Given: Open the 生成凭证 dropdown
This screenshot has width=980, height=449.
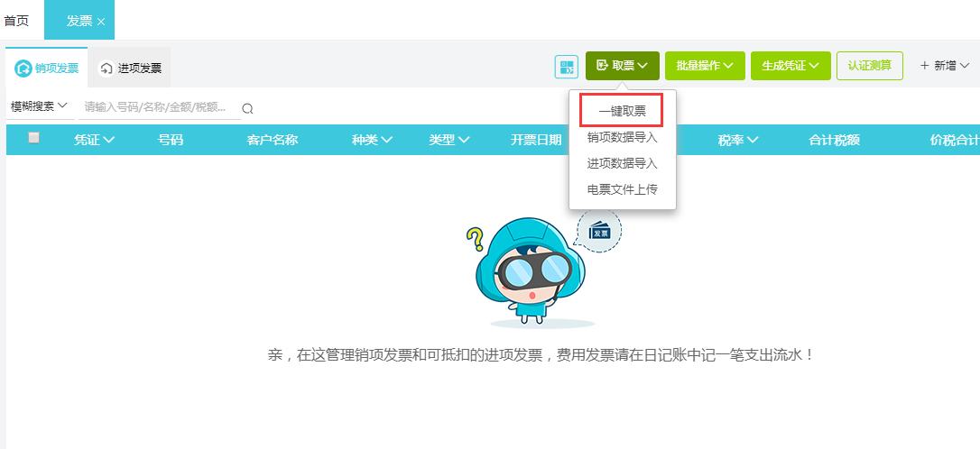Looking at the screenshot, I should tap(790, 66).
